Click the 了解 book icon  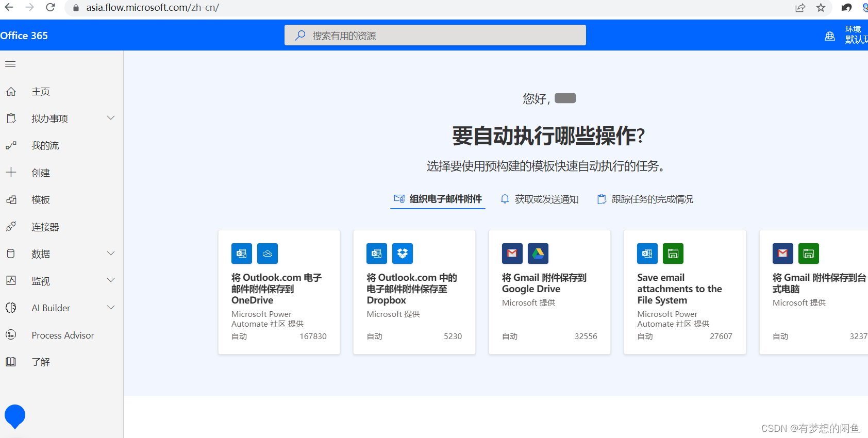(11, 362)
